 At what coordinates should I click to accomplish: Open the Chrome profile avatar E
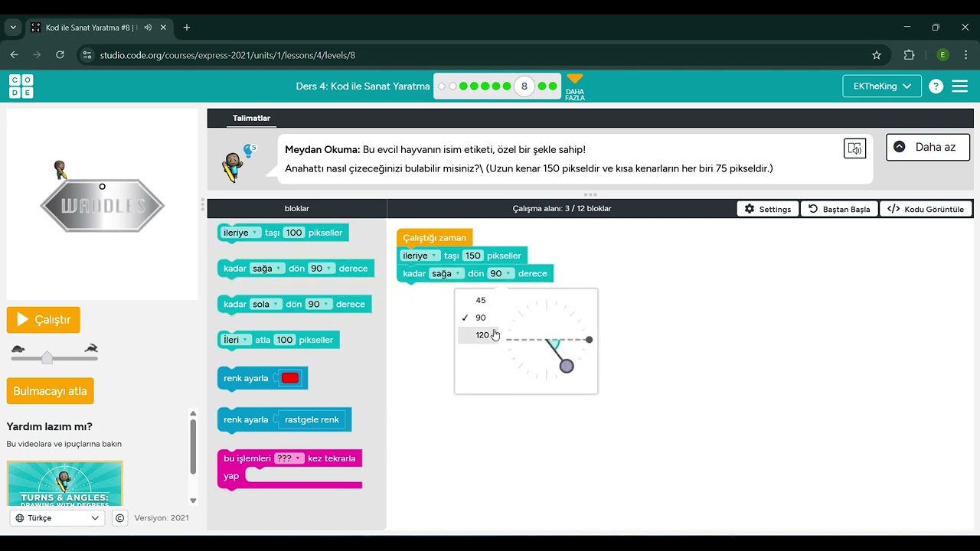click(x=942, y=55)
